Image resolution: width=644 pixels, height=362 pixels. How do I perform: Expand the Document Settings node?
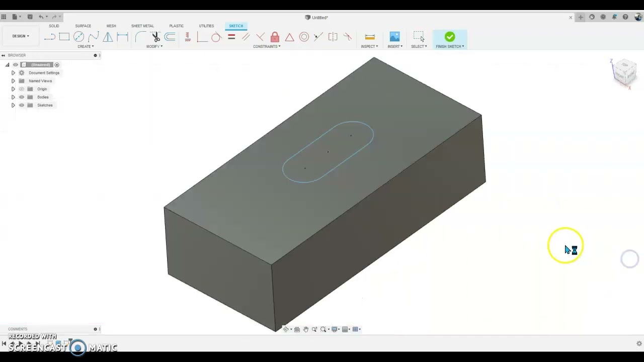click(x=13, y=73)
